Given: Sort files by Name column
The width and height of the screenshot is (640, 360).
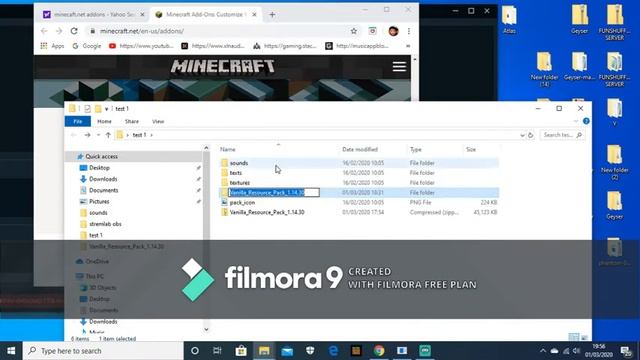Looking at the screenshot, I should [x=228, y=149].
